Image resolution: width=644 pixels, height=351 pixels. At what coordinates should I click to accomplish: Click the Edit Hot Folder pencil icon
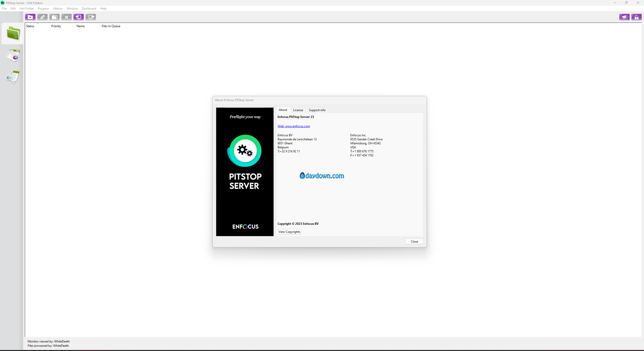click(x=42, y=17)
